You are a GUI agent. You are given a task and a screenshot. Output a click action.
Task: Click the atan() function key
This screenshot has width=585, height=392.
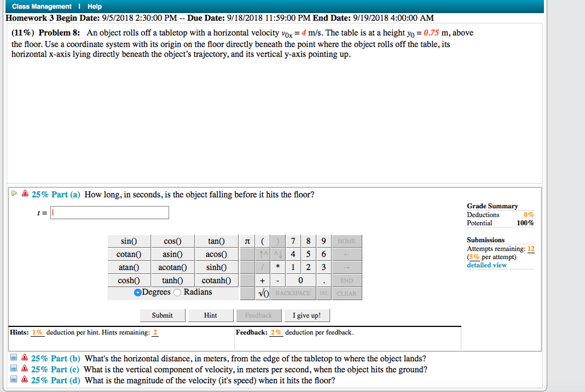pos(129,267)
